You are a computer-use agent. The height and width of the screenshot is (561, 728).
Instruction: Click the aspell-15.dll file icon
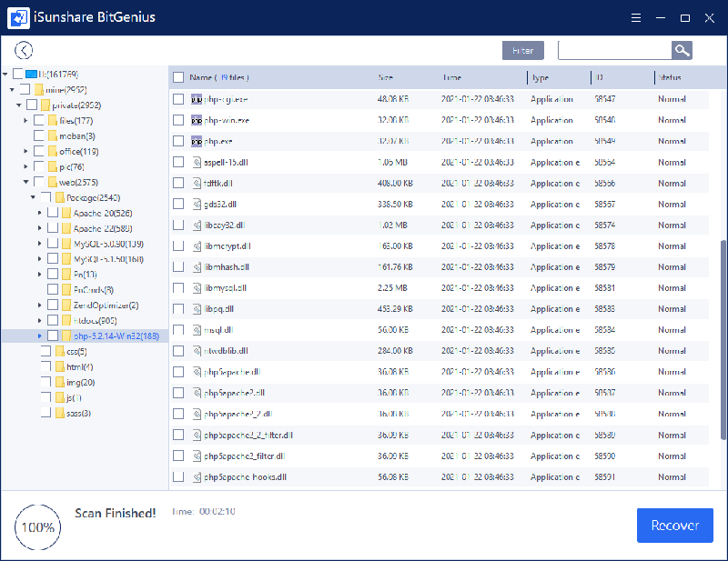[197, 162]
